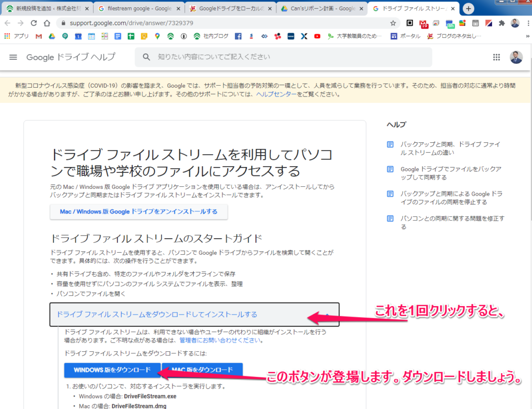Viewport: 532px width, 409px height.
Task: Open the Google Drive bookmark
Action: pyautogui.click(x=51, y=36)
